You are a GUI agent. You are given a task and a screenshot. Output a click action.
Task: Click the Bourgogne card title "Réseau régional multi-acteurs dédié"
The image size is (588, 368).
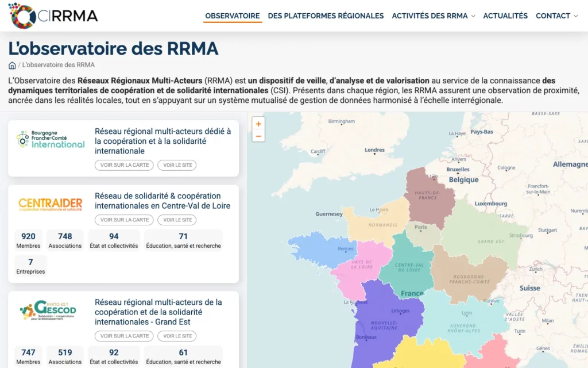pos(163,141)
